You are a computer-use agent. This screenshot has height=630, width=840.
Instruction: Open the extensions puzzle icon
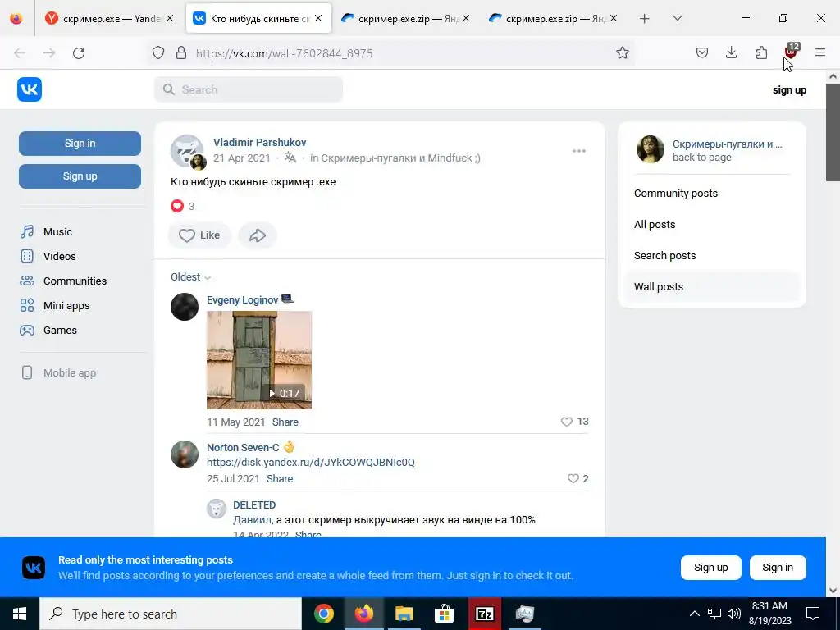tap(761, 52)
